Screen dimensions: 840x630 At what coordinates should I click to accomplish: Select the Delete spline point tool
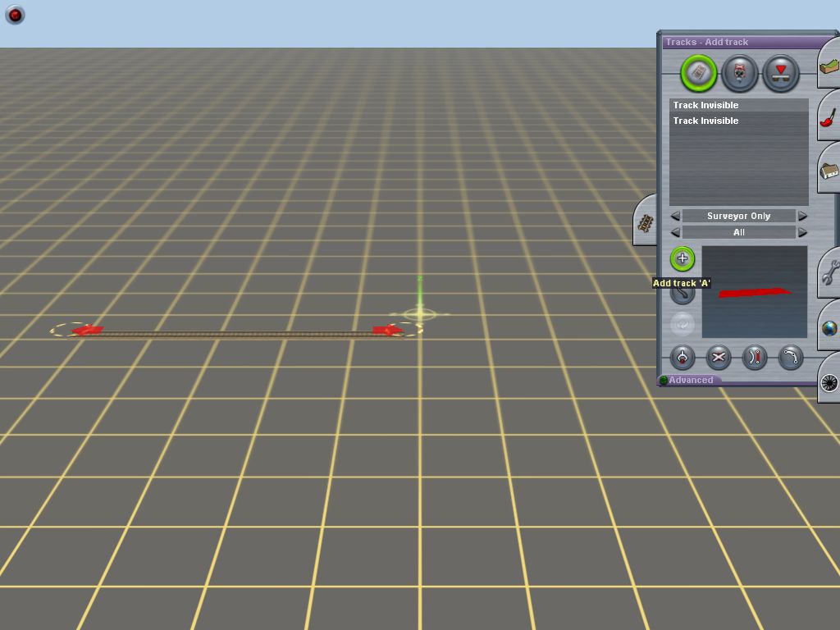tap(719, 357)
